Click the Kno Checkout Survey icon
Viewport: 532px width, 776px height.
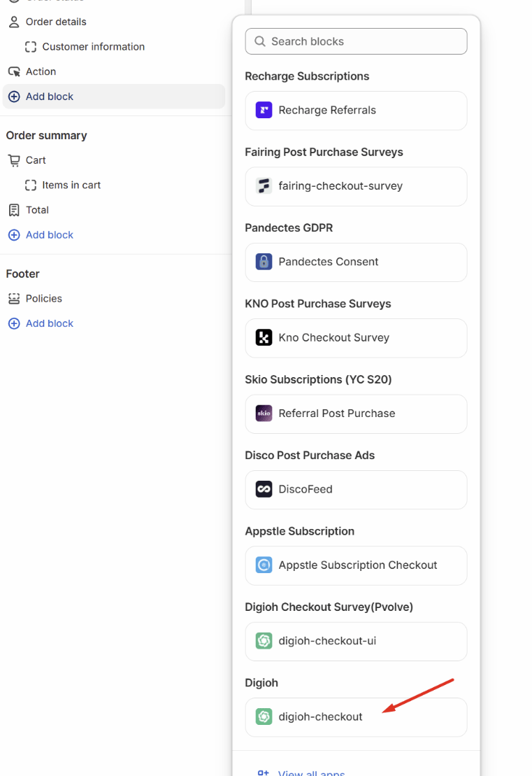tap(264, 338)
